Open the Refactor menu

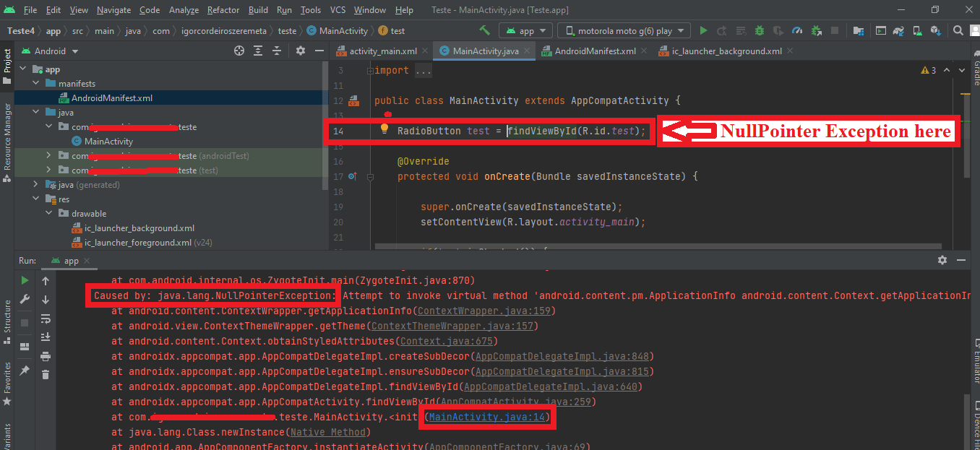pyautogui.click(x=223, y=10)
